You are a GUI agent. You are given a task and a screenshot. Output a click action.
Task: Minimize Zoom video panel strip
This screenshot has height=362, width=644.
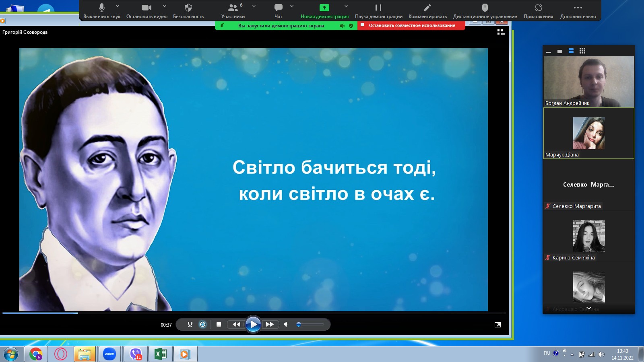(549, 51)
